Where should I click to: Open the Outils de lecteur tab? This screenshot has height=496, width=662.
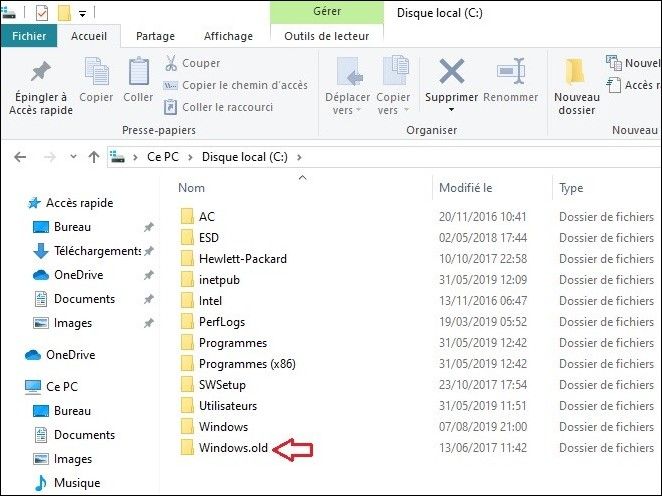coord(327,36)
